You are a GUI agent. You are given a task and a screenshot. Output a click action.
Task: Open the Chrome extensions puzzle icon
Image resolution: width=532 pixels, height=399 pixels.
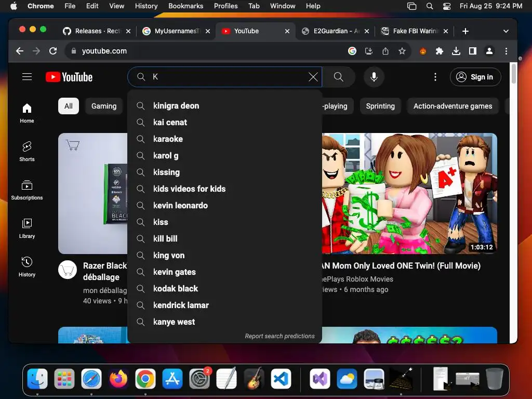coord(440,51)
